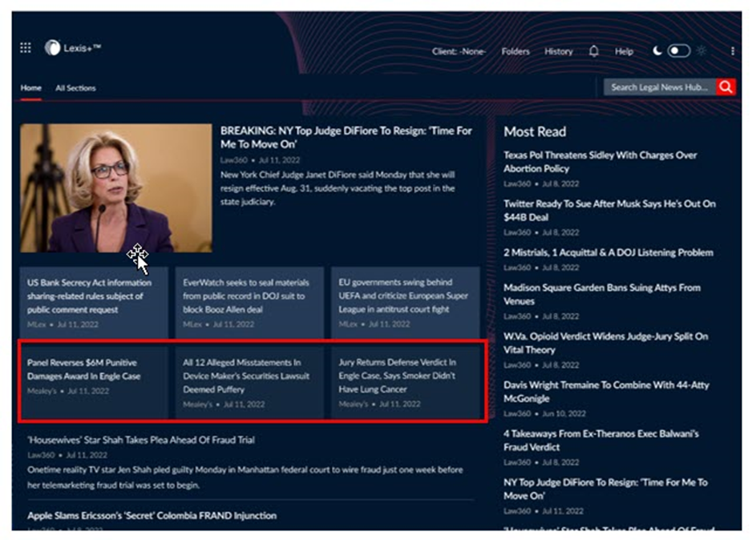Screen dimensions: 756x540
Task: Click Onetime reality TV star Jen Shah summary
Action: point(245,478)
